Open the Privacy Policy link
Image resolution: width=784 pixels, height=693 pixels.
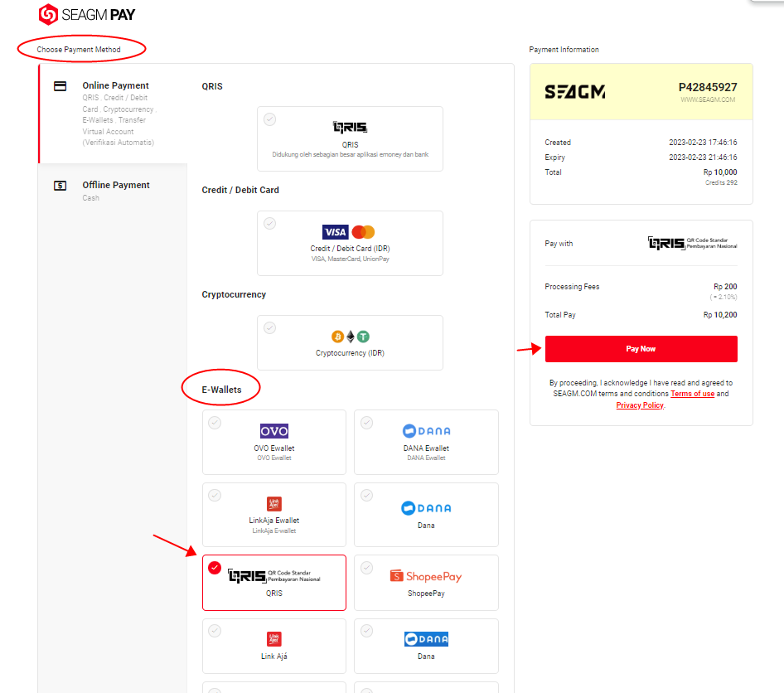tap(640, 405)
